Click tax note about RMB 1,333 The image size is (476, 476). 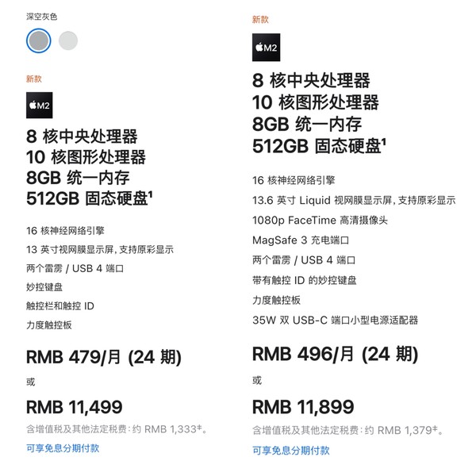coord(117,429)
